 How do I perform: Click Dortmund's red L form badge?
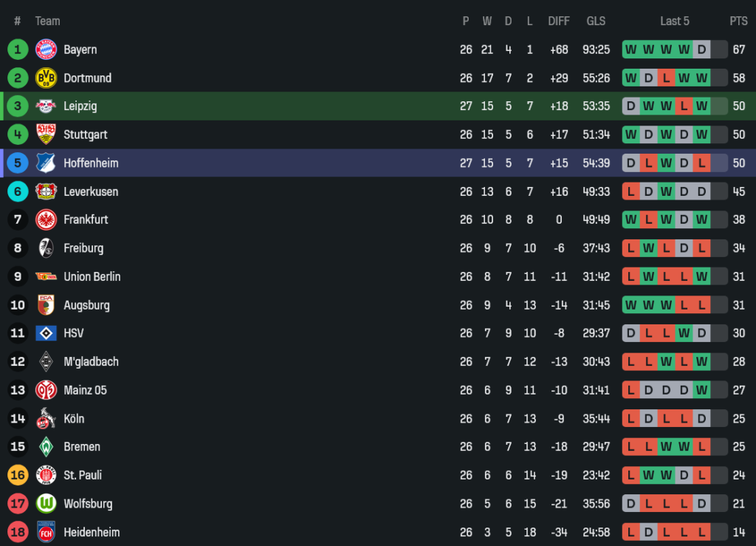click(x=666, y=78)
